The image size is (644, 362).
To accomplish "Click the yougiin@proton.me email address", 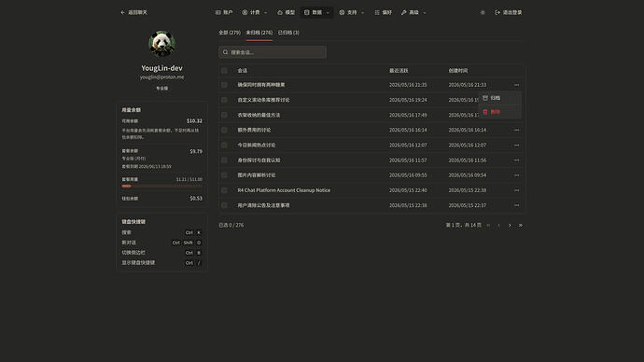I will coord(161,77).
